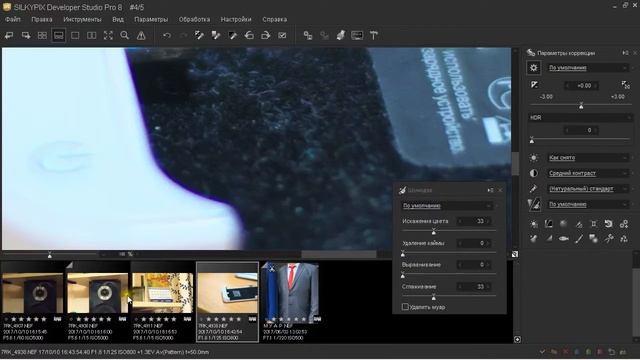The width and height of the screenshot is (640, 360).
Task: Open the '(Натуральный) стандарт' color dropdown
Action: [x=588, y=189]
